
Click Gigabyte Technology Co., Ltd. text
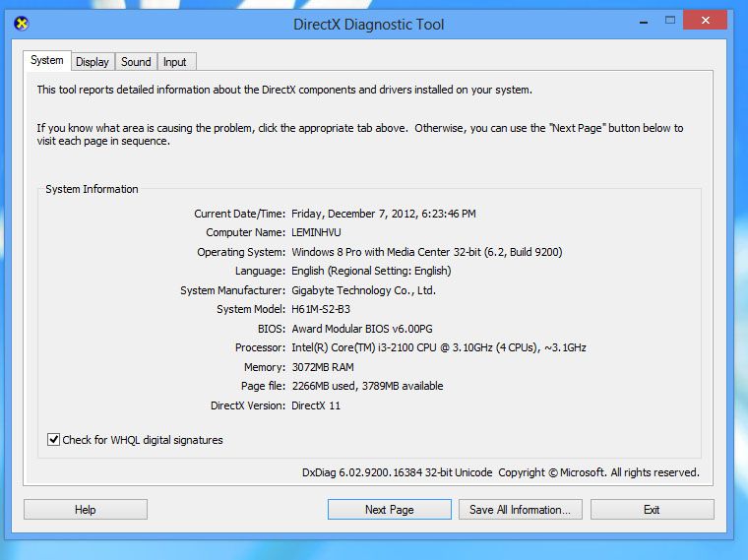point(363,290)
